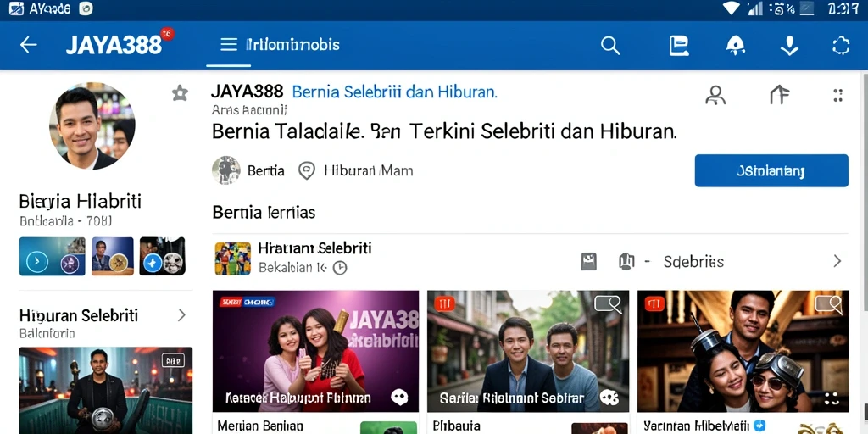Select the Sdebriis category label
Viewport: 868px width, 434px height.
click(693, 261)
